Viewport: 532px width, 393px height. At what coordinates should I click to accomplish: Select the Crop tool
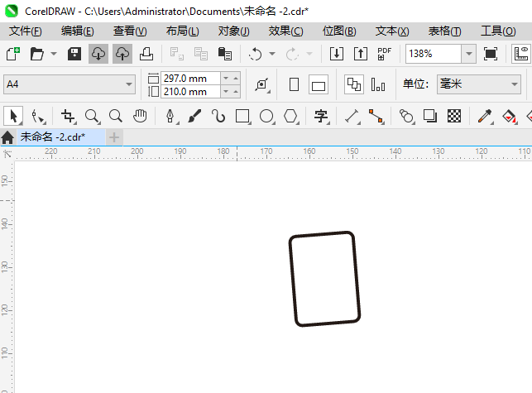(68, 116)
